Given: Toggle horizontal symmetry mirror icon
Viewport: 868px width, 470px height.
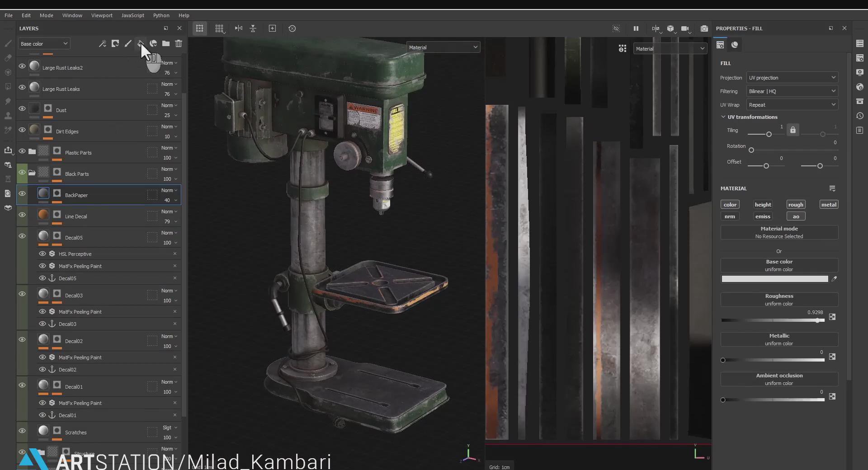Looking at the screenshot, I should tap(239, 28).
